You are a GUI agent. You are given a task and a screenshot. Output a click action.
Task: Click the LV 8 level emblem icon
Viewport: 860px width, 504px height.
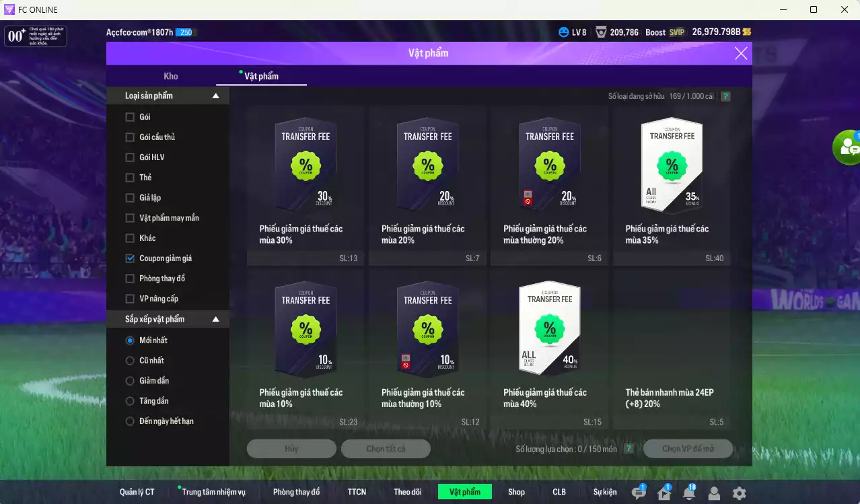[563, 32]
